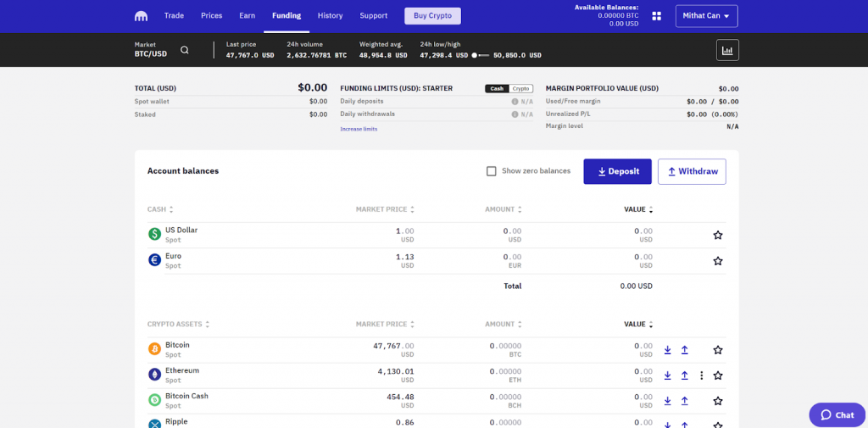Click the Bitcoin asset name
The height and width of the screenshot is (428, 868).
tap(177, 344)
